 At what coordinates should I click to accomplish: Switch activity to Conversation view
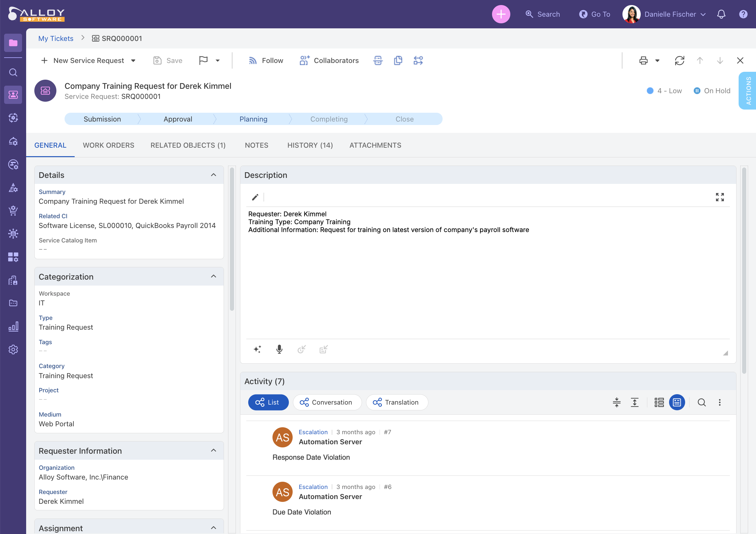(327, 402)
